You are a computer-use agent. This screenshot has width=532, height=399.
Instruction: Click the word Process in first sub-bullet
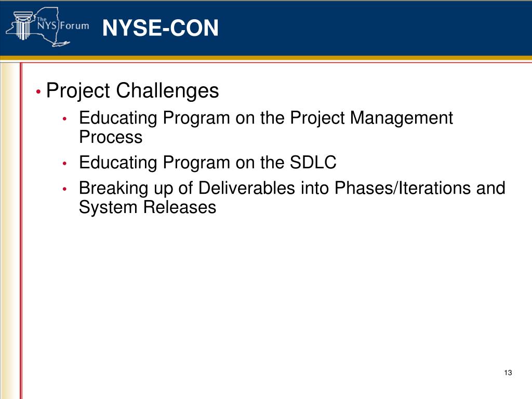click(111, 137)
